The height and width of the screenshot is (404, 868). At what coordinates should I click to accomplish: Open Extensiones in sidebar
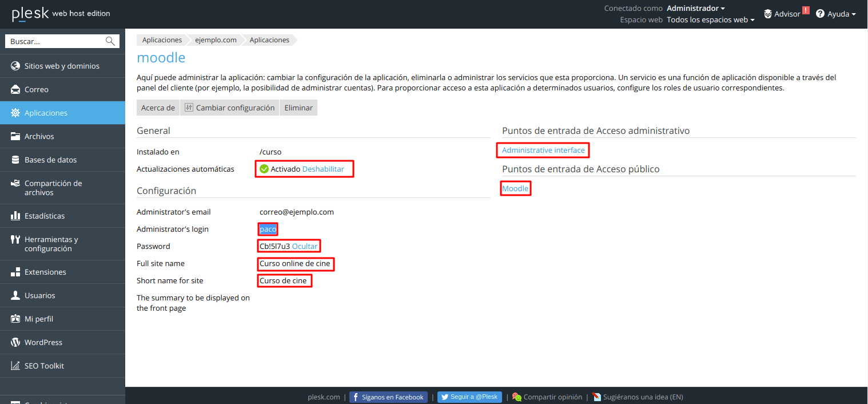coord(62,272)
